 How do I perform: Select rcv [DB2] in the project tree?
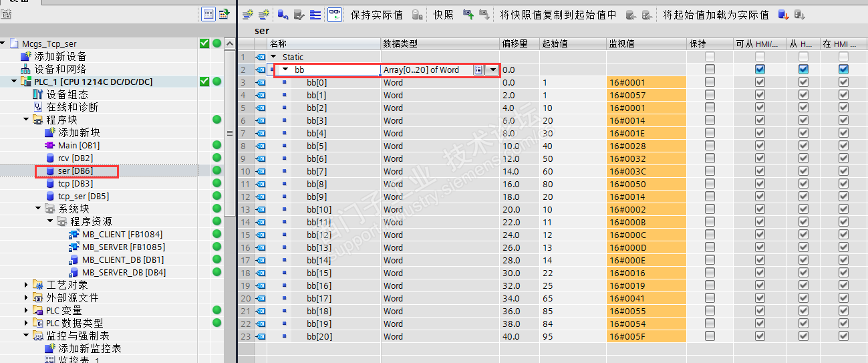click(75, 158)
